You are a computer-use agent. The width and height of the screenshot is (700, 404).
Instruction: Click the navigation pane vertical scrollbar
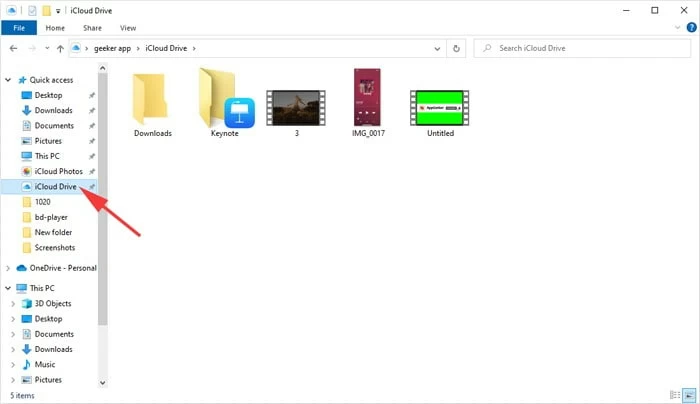click(x=101, y=200)
